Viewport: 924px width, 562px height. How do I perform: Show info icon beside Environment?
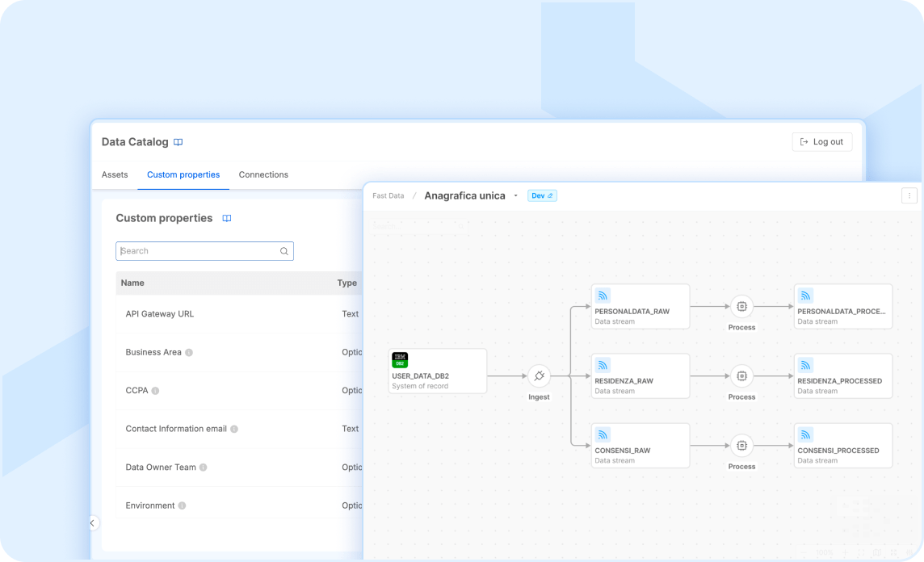click(182, 505)
